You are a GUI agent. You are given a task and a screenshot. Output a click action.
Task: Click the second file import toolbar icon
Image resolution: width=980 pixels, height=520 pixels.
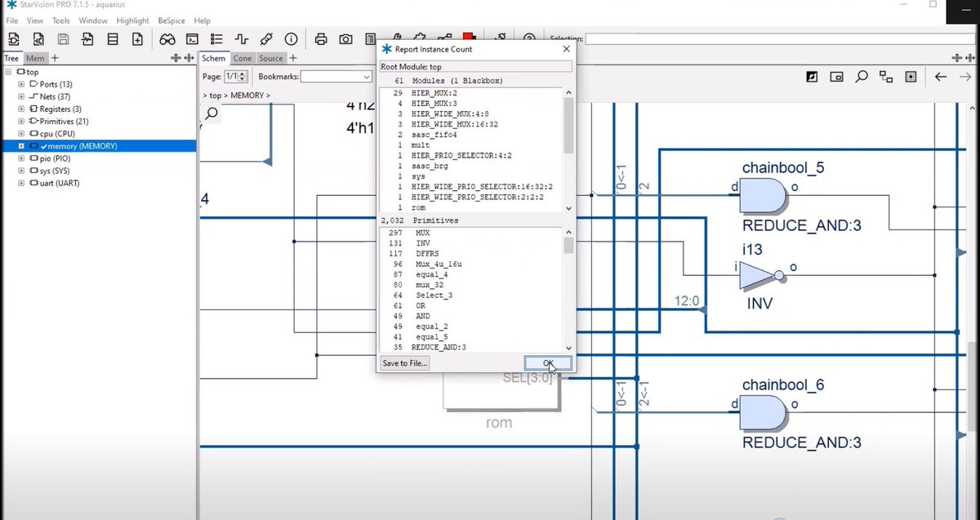pos(38,38)
